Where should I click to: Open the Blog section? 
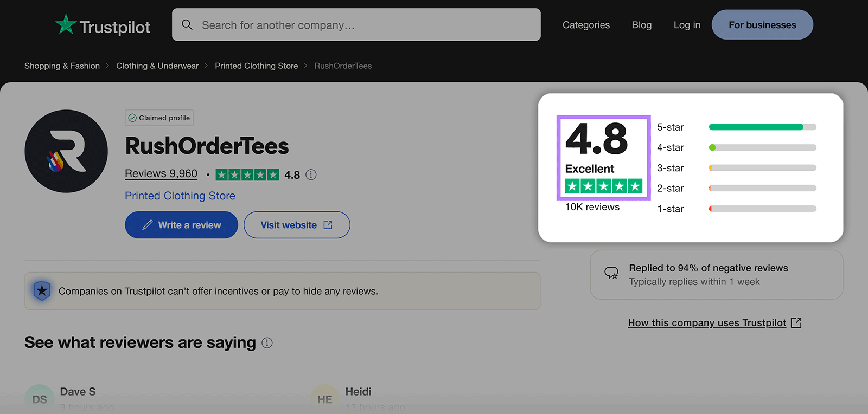(x=641, y=25)
